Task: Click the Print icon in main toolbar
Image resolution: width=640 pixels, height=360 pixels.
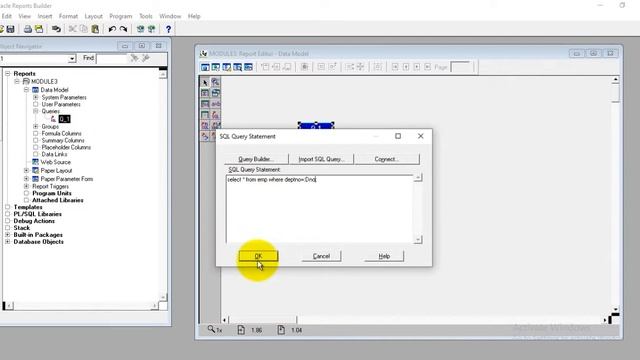Action: (28, 29)
